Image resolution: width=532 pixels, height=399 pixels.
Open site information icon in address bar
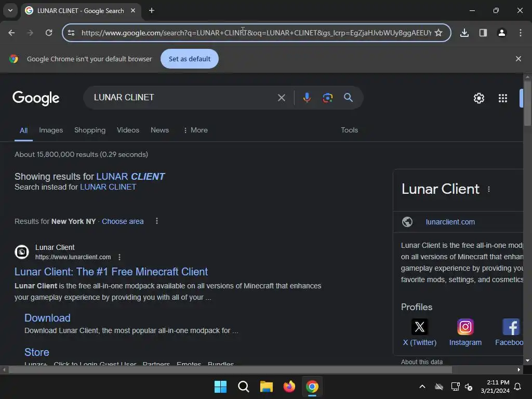click(71, 33)
